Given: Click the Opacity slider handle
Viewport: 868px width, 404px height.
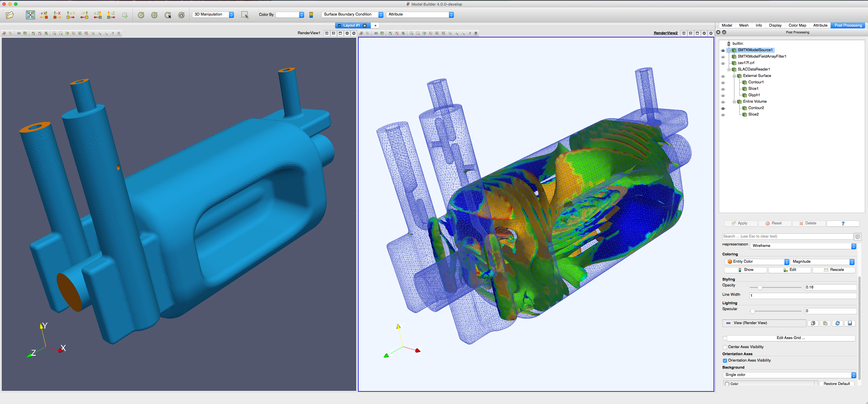Looking at the screenshot, I should coord(759,287).
